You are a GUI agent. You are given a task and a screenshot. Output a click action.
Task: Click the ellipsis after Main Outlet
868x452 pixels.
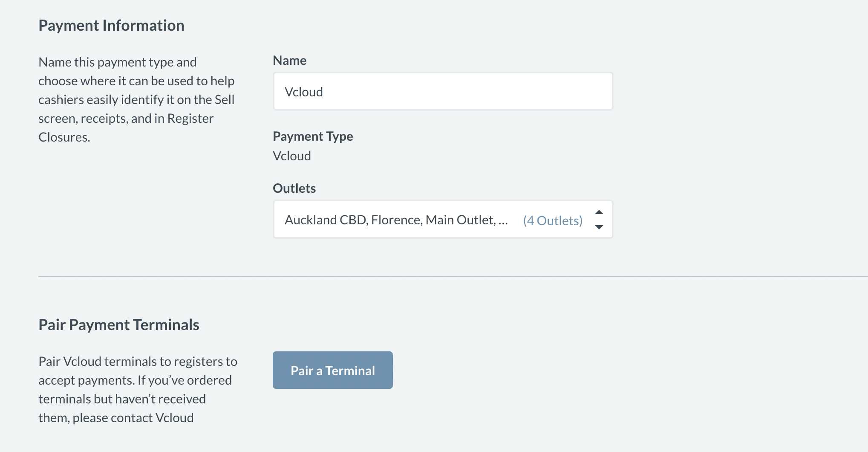(503, 221)
